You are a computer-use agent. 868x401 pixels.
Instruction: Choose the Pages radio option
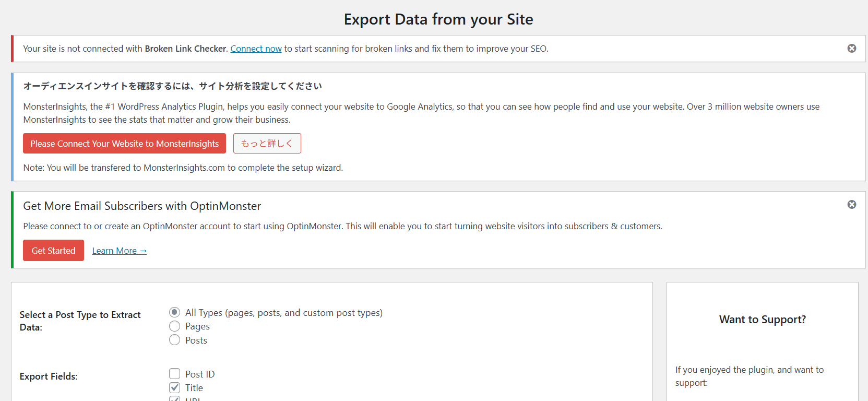[175, 326]
